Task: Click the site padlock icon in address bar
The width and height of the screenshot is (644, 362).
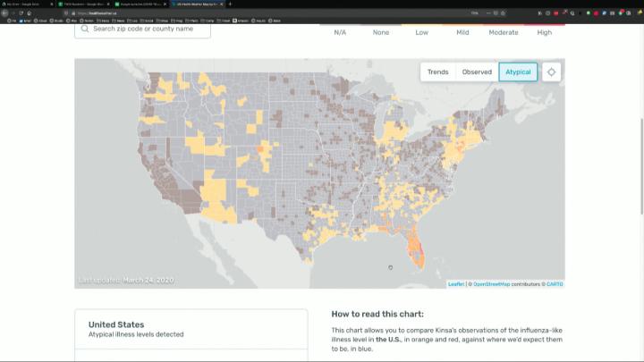Action: tap(73, 13)
